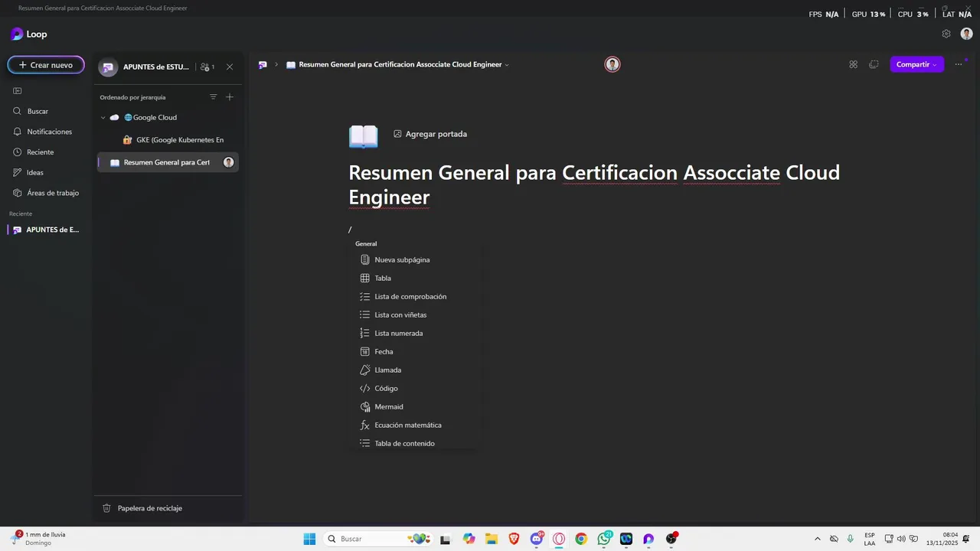Open Windows Start menu
The height and width of the screenshot is (551, 980).
click(309, 539)
